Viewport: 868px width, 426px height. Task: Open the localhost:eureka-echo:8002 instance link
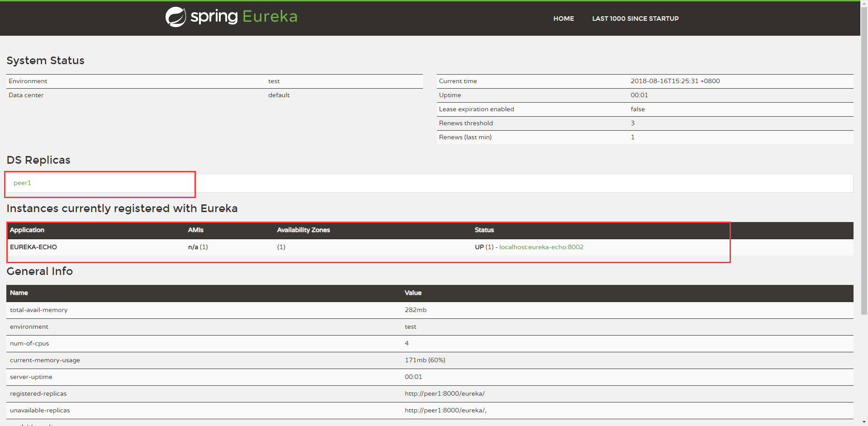(x=541, y=247)
